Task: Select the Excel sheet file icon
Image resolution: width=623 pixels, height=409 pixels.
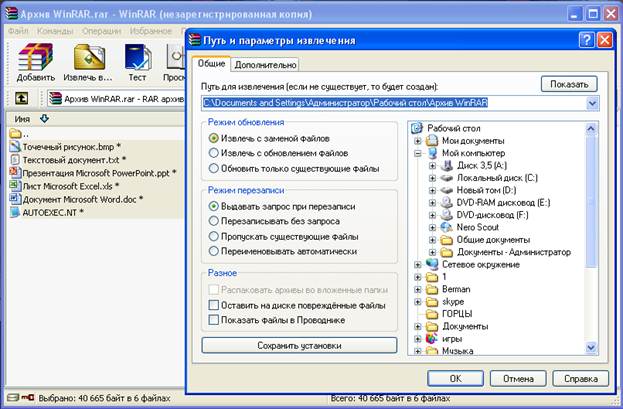Action: 15,186
